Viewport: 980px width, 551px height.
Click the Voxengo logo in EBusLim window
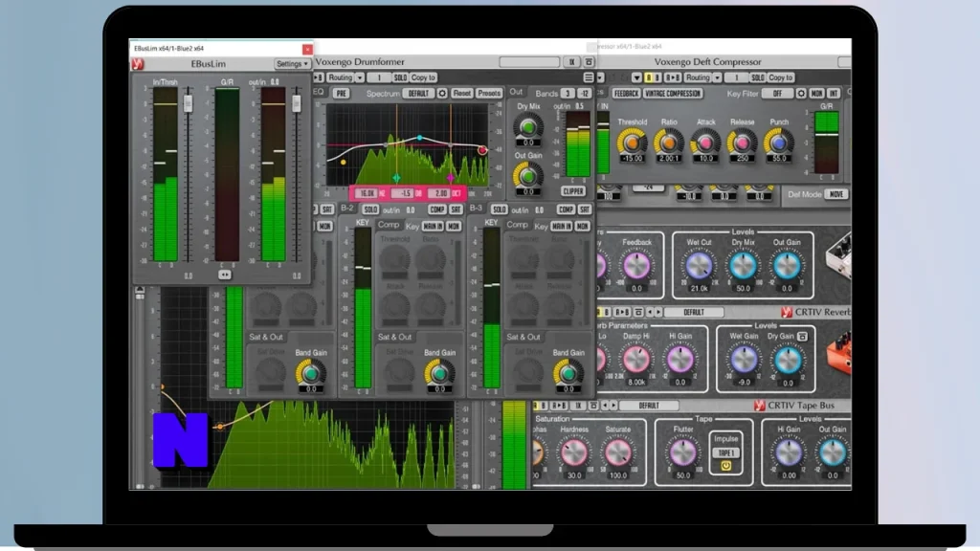point(138,64)
